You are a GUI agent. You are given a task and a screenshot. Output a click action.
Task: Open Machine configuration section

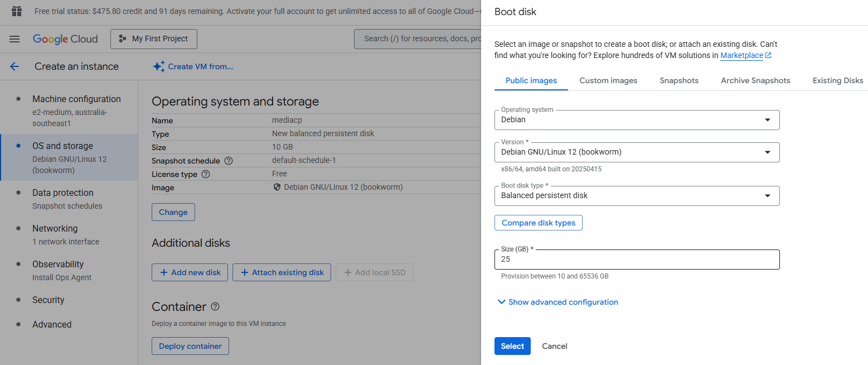[x=69, y=111]
